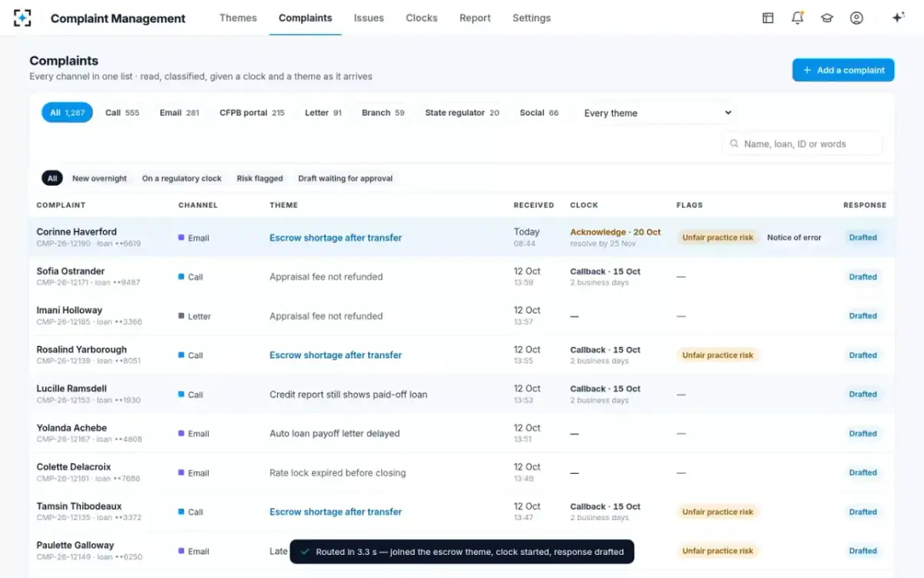Filter by Letter 91 channel
Screen dimensions: 924x578
pos(323,113)
